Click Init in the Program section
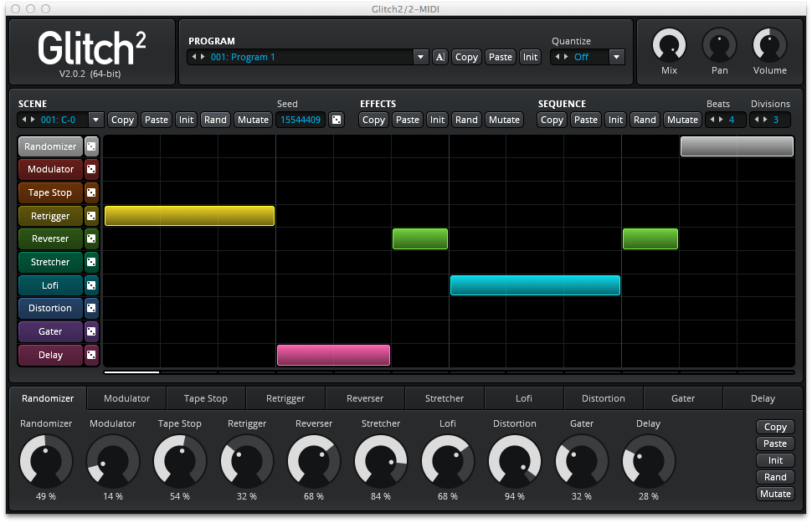The image size is (812, 523). [530, 57]
